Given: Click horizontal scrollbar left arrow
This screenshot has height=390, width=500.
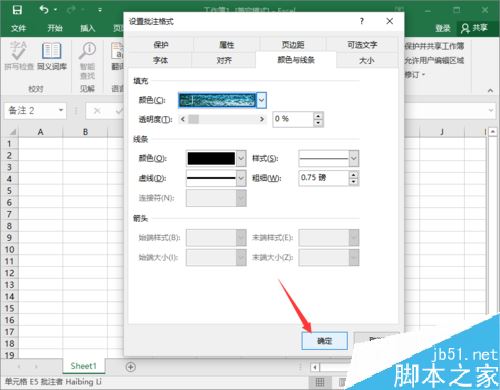Looking at the screenshot, I should 315,367.
